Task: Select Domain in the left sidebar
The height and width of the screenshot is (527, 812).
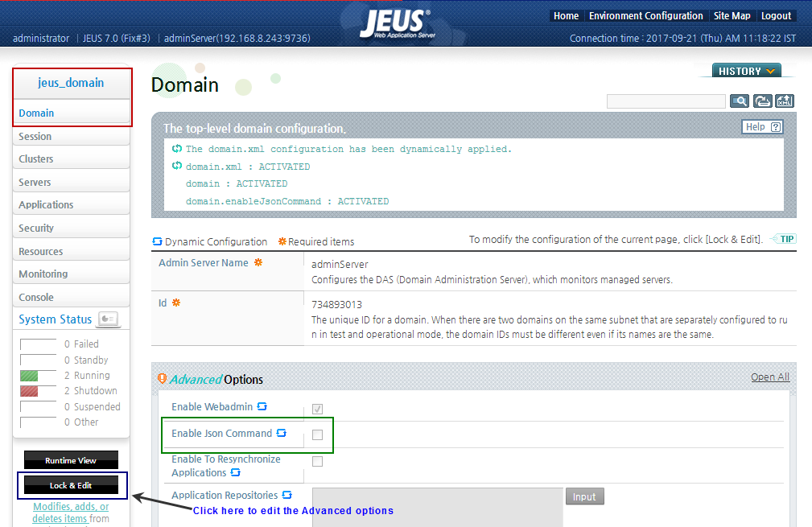Action: click(x=71, y=113)
